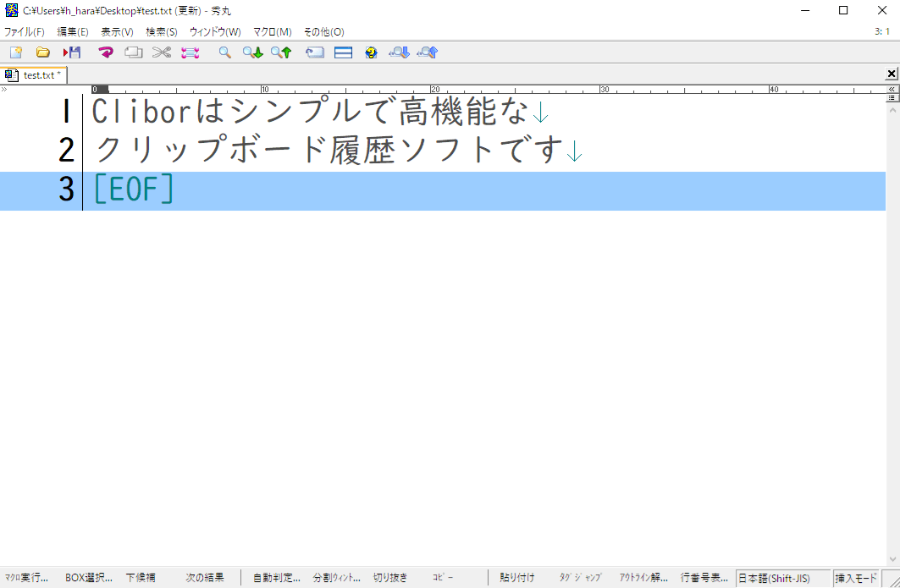
Task: Click 貼り付け function key button
Action: point(517,578)
